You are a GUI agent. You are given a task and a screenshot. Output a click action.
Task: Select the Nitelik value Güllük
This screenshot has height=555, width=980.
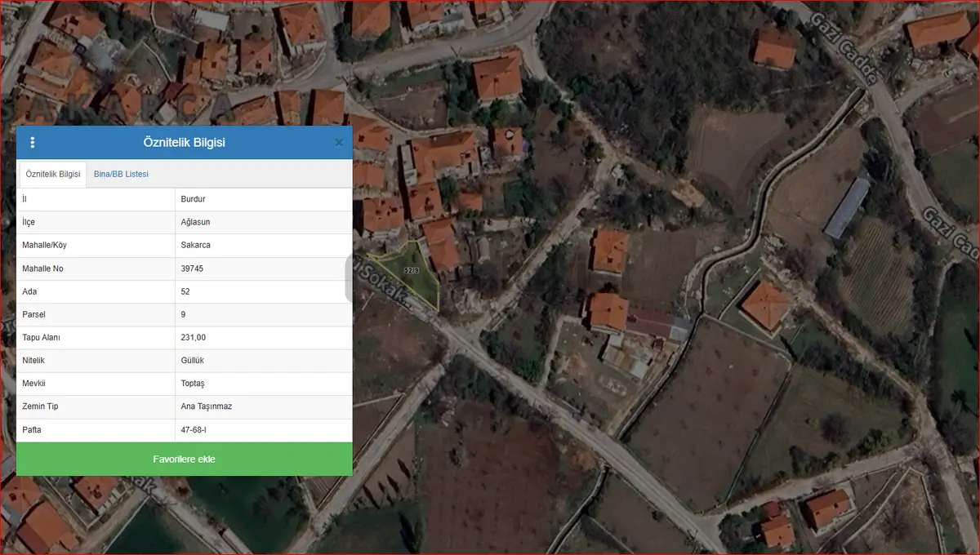(x=193, y=360)
